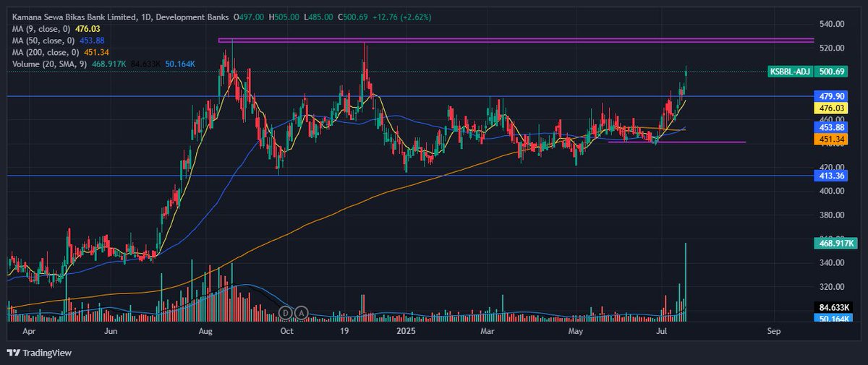Open the 'A' event marker near Oct

click(x=301, y=313)
